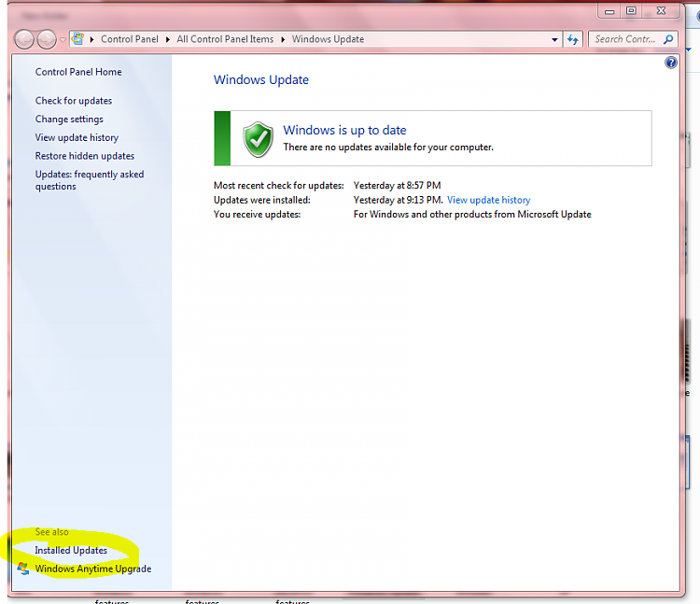Select All Control Panel Items breadcrumb
The height and width of the screenshot is (604, 700).
click(225, 39)
